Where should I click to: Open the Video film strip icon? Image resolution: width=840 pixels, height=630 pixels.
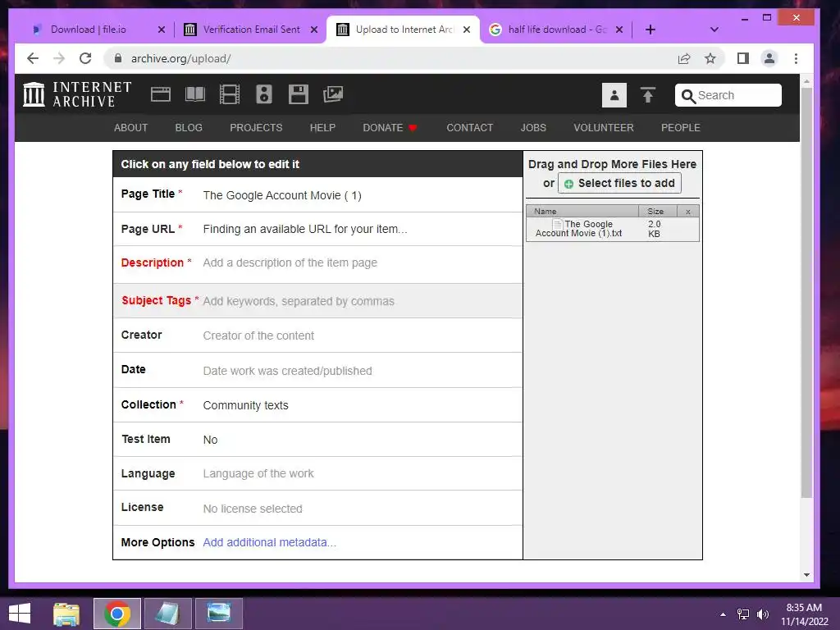tap(230, 94)
